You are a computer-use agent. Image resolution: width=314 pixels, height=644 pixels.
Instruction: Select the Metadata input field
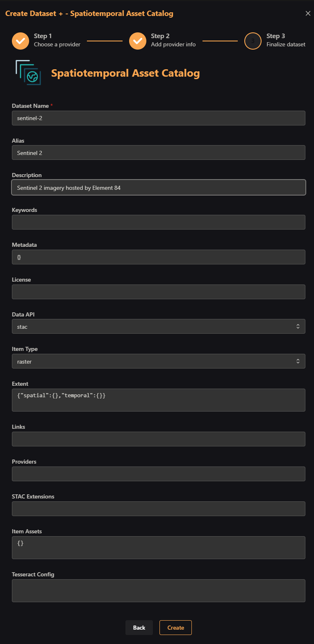click(159, 257)
